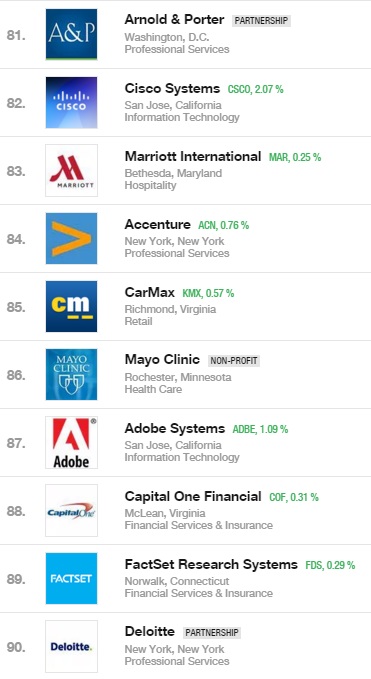Click the ADBE, 1.09 % ticker link

point(260,429)
